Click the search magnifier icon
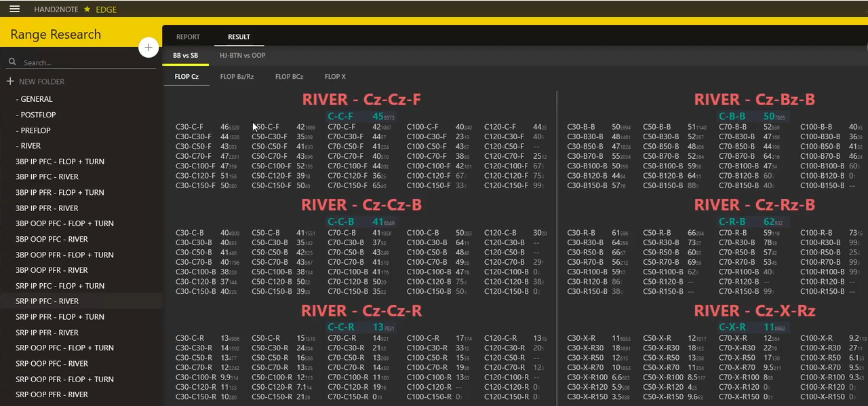The width and height of the screenshot is (868, 406). [12, 62]
